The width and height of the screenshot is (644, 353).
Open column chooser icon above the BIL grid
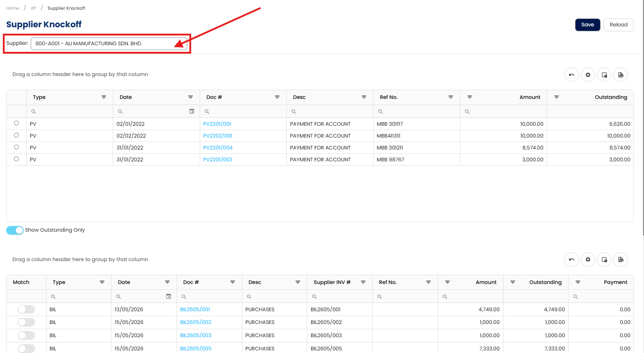[604, 260]
